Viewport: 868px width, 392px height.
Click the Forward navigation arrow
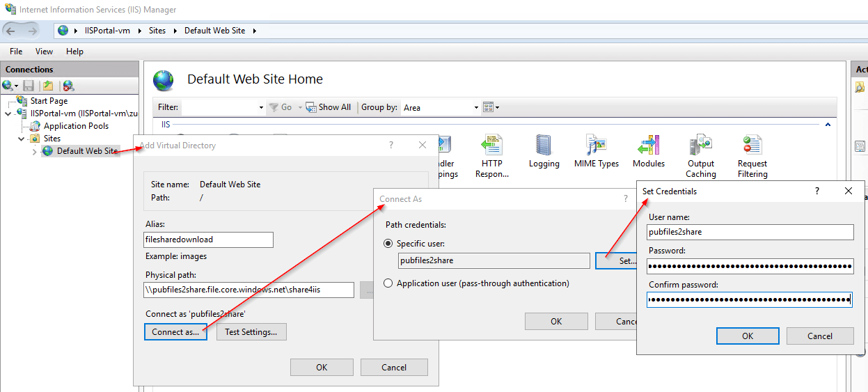pos(33,31)
